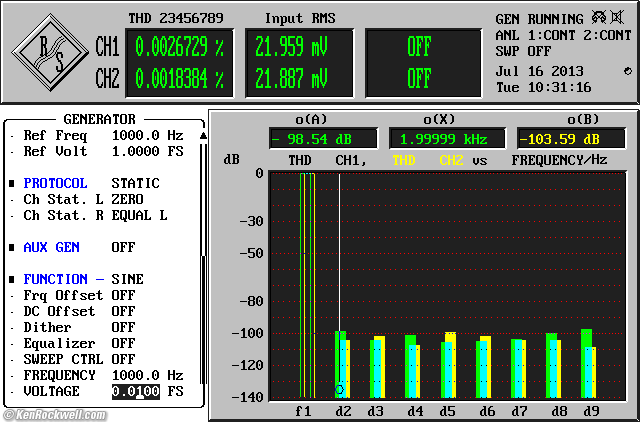The height and width of the screenshot is (422, 640).
Task: Click the PROTOCOL section square bullet
Action: point(12,184)
